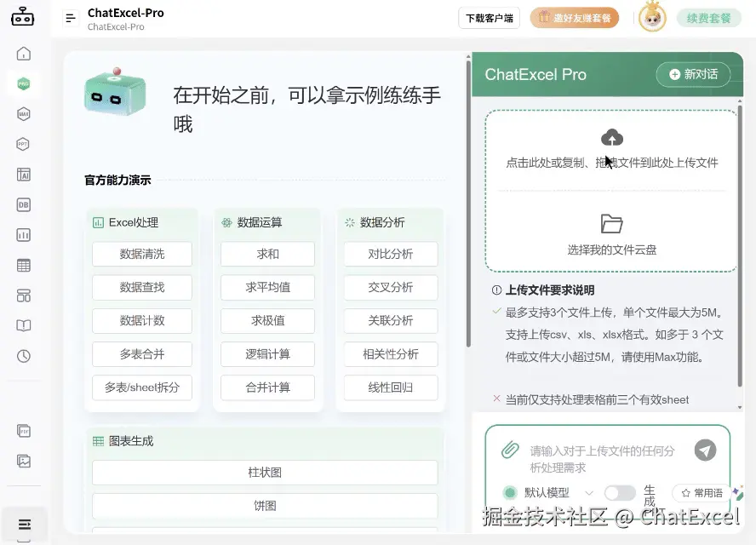Click 点击此处或复制、拖拽文件 upload text
Screen dimensions: 756x545
pos(612,163)
